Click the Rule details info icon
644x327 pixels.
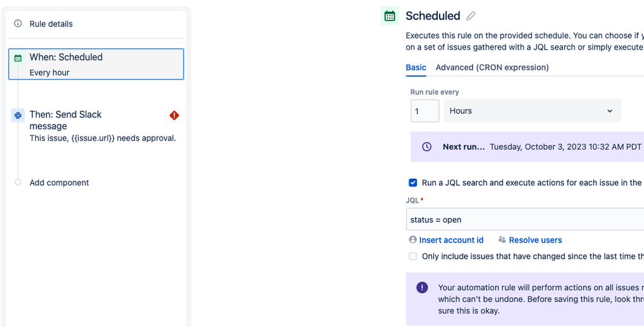coord(18,24)
